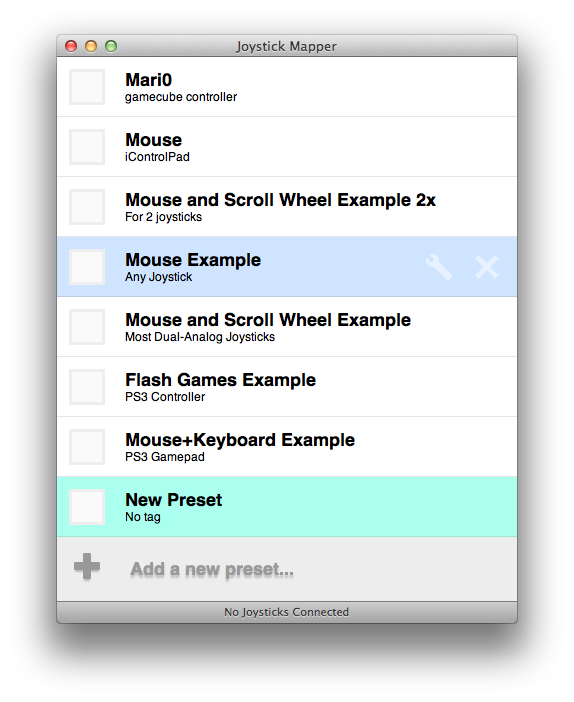Tick the Flash Games Example checkbox
This screenshot has width=574, height=702.
point(87,387)
